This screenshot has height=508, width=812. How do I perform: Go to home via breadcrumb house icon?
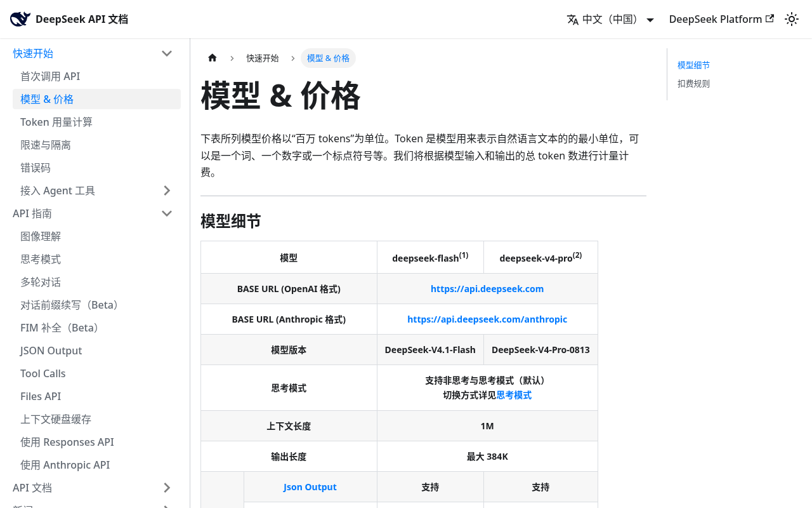[213, 58]
